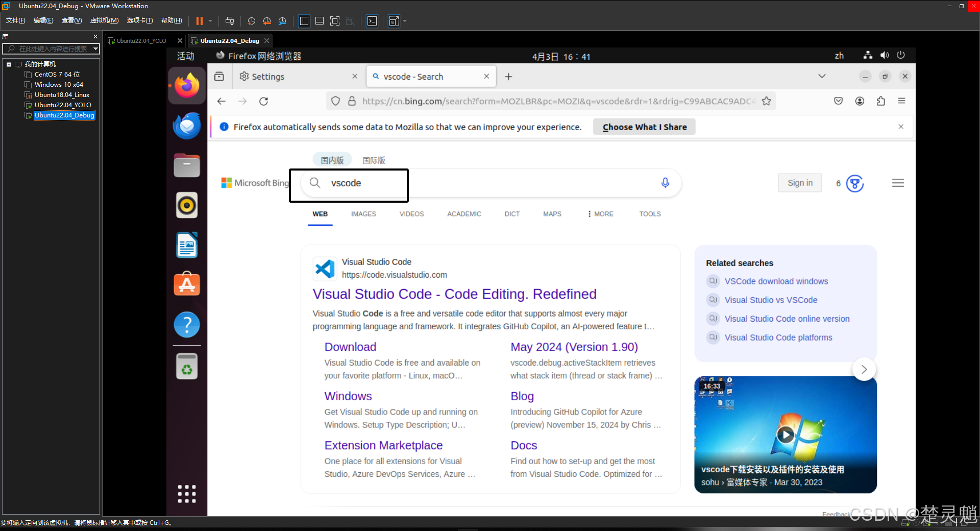The image size is (980, 531).
Task: Click the Bing Sign in button
Action: pyautogui.click(x=800, y=183)
